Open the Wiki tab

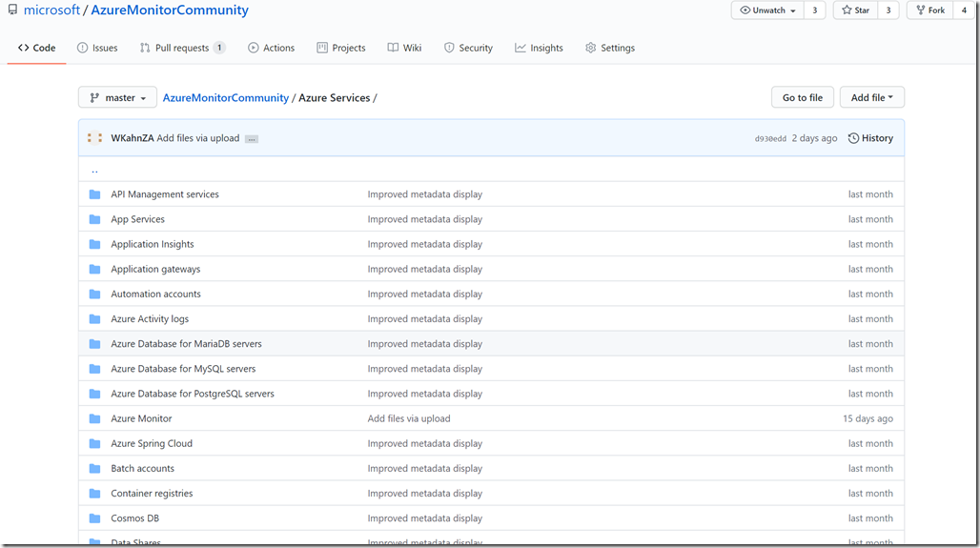404,48
